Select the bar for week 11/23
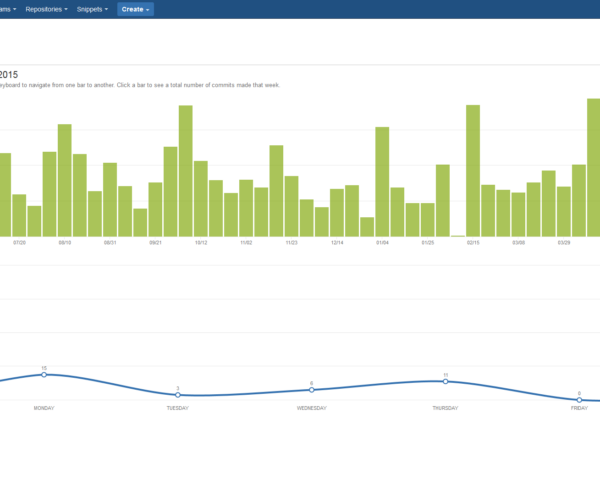 point(291,206)
